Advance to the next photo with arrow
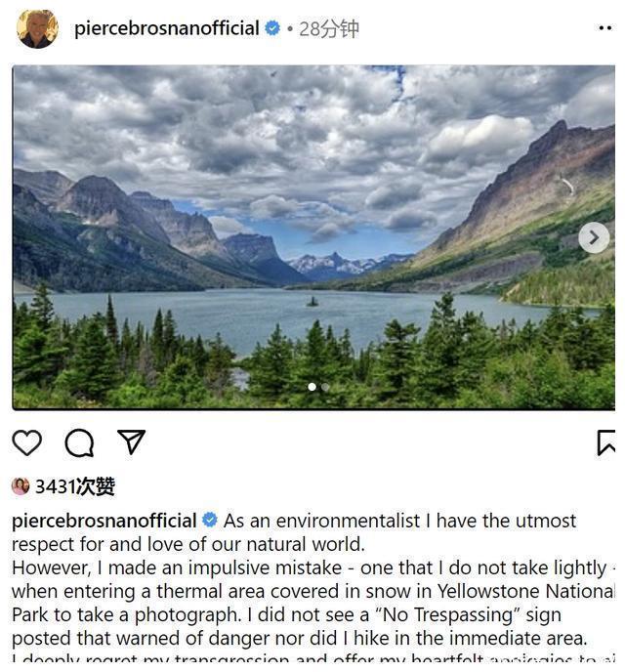625x672 pixels. pyautogui.click(x=594, y=237)
